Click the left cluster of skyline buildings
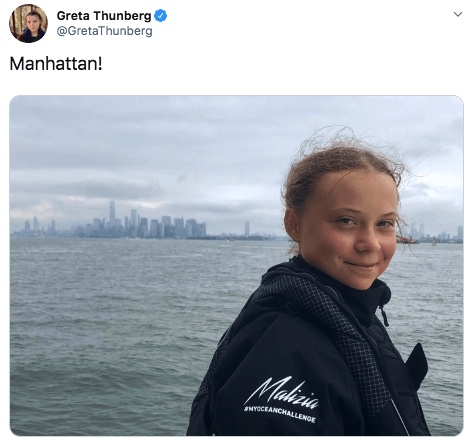 (x=40, y=228)
